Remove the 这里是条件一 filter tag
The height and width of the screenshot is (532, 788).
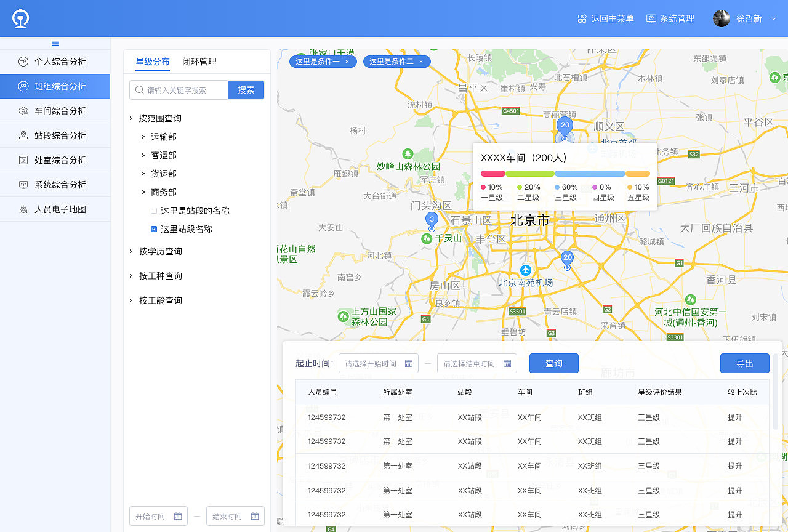[x=347, y=62]
